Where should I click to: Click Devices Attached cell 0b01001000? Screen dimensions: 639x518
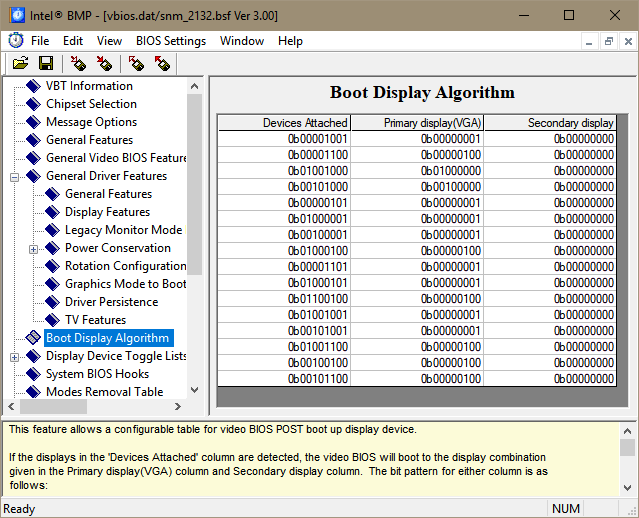coord(284,171)
